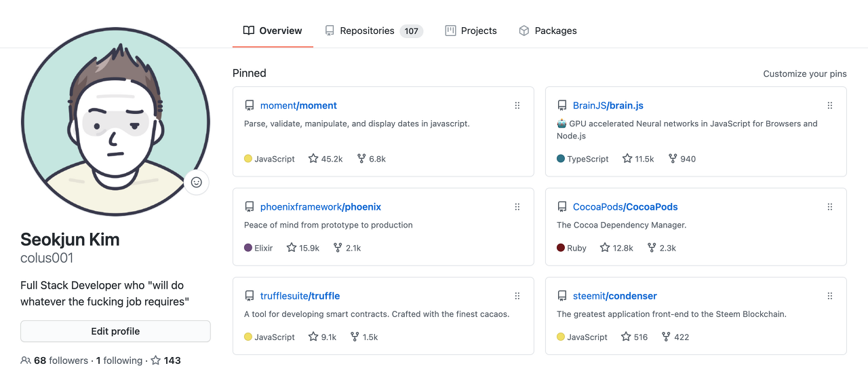
Task: Open the steemit/condenser repository link
Action: [615, 295]
